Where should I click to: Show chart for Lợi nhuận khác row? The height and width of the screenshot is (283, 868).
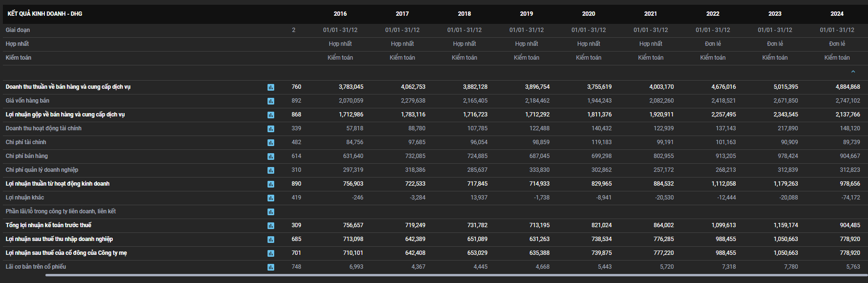pos(271,198)
